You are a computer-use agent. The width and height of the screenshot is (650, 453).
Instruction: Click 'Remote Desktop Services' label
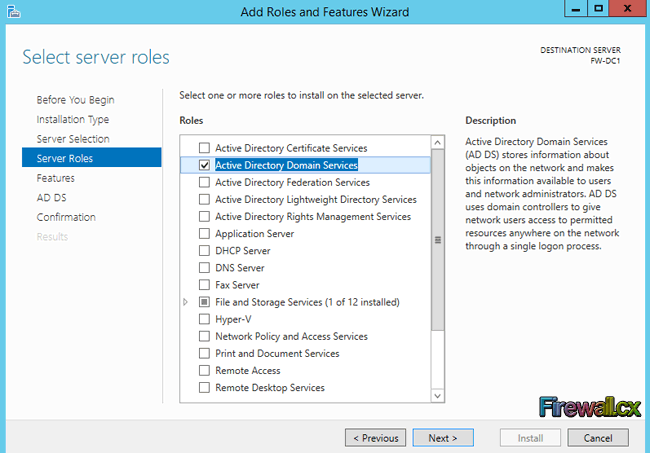point(270,388)
